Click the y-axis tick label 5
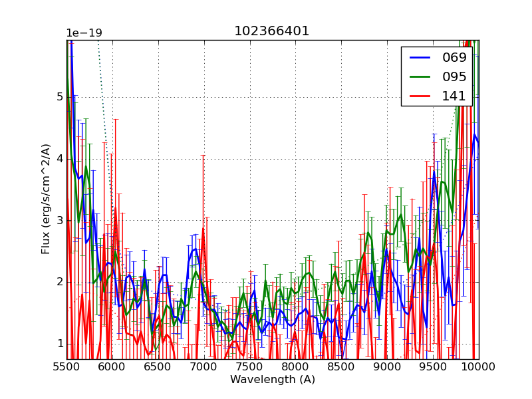 pos(60,97)
